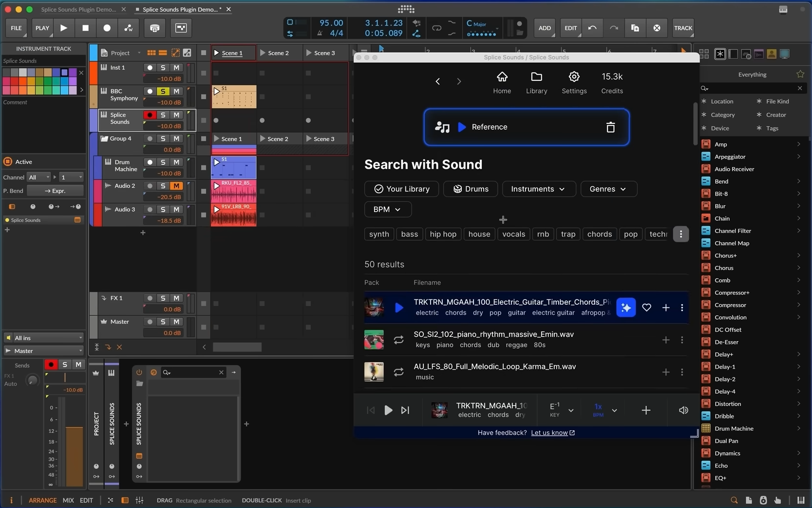Launch Scene 2
The width and height of the screenshot is (812, 508).
tap(279, 53)
